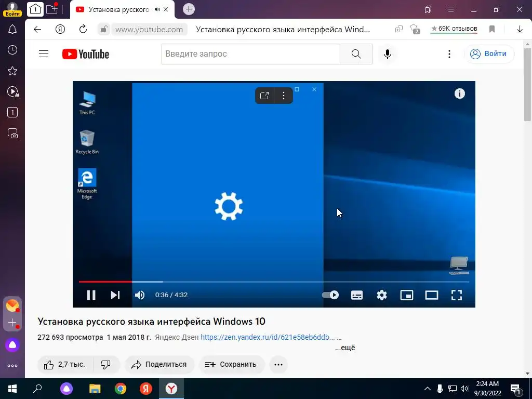Viewport: 532px width, 399px height.
Task: Open video player settings gear
Action: [382, 295]
